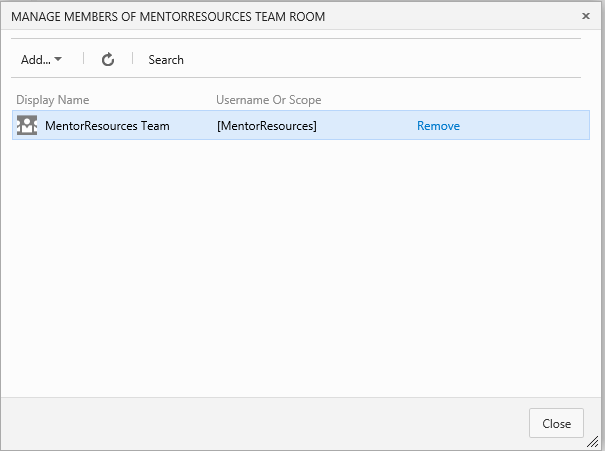Select the MentorResources Team group icon
Screen dimensions: 605x451
click(27, 125)
